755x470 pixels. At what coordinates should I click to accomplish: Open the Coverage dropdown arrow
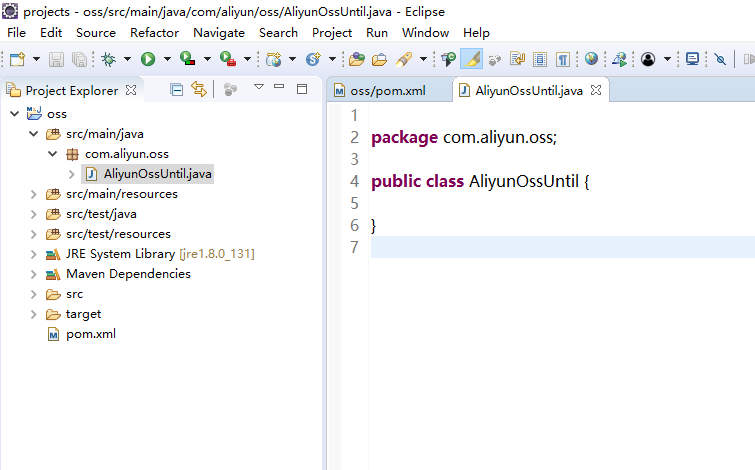tap(207, 59)
